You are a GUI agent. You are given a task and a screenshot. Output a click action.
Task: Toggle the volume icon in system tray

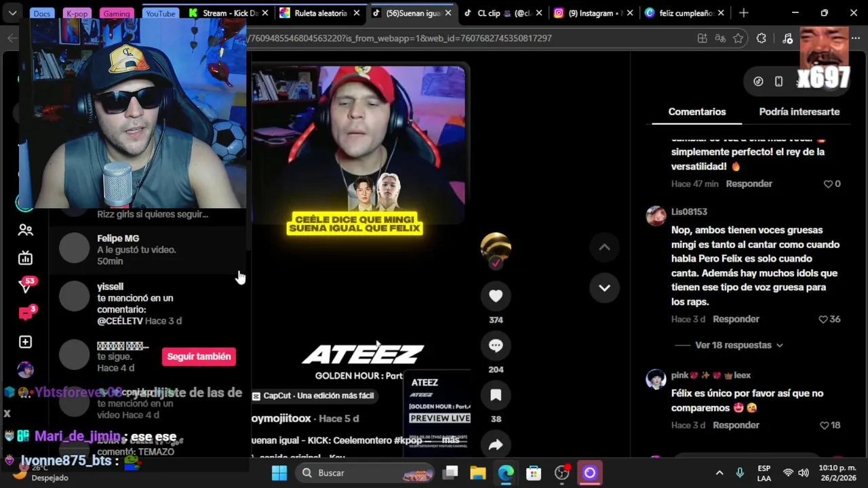pos(804,473)
